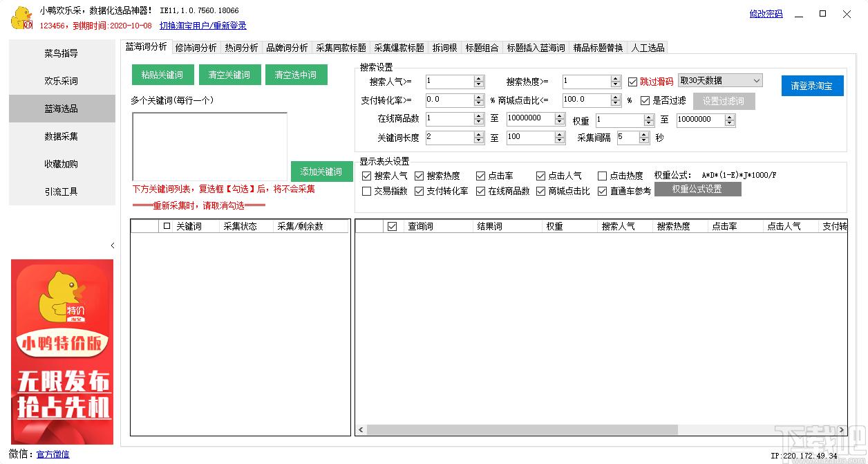Viewport: 868px width, 464px height.
Task: Uncheck the 跳过滑码 checkbox
Action: pyautogui.click(x=632, y=82)
